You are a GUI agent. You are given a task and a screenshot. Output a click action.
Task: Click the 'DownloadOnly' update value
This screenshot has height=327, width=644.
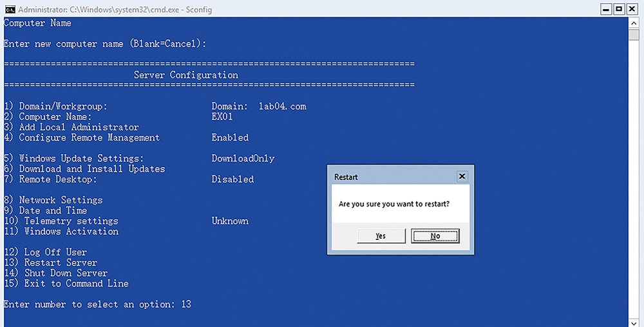[x=243, y=159]
